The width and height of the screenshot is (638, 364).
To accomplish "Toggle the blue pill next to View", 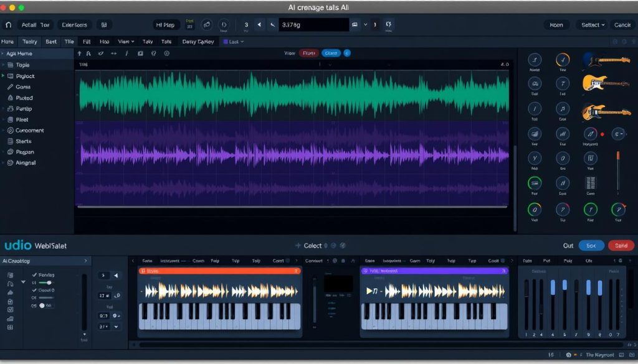I will (331, 54).
